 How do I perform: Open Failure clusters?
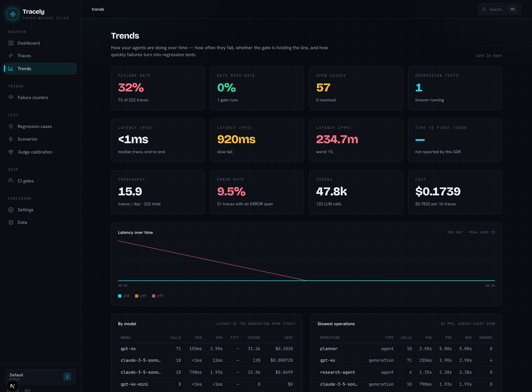[40, 97]
